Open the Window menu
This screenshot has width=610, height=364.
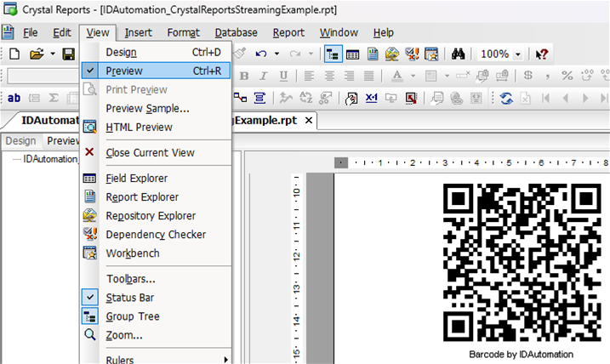(x=339, y=33)
